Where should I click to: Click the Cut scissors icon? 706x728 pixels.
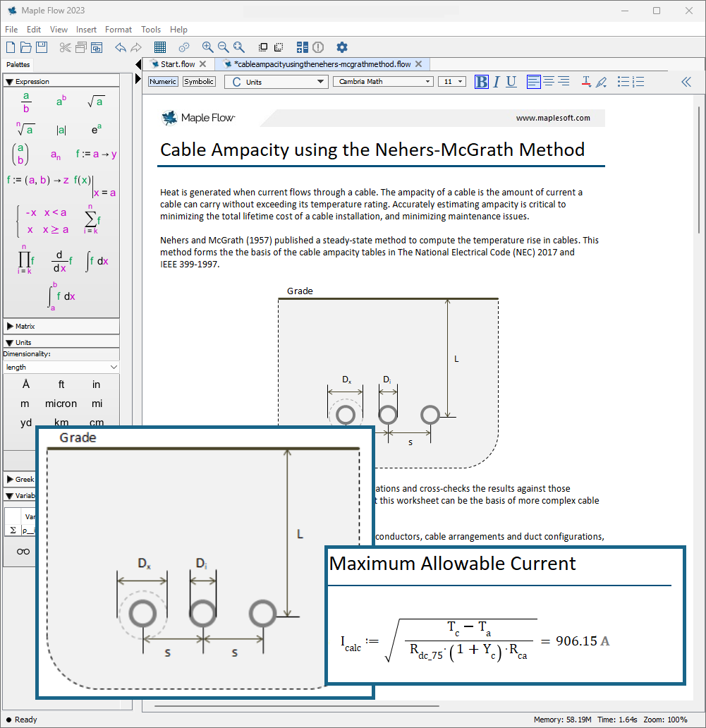(65, 47)
